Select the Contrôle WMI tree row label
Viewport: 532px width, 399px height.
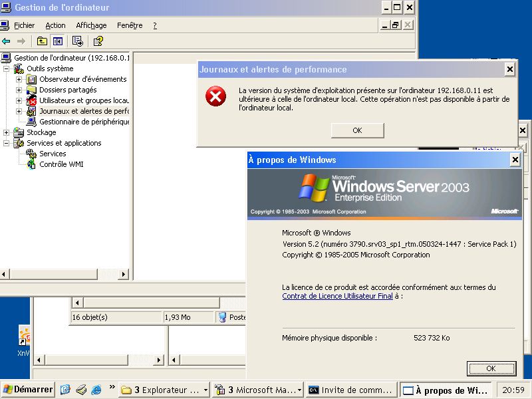[x=61, y=164]
